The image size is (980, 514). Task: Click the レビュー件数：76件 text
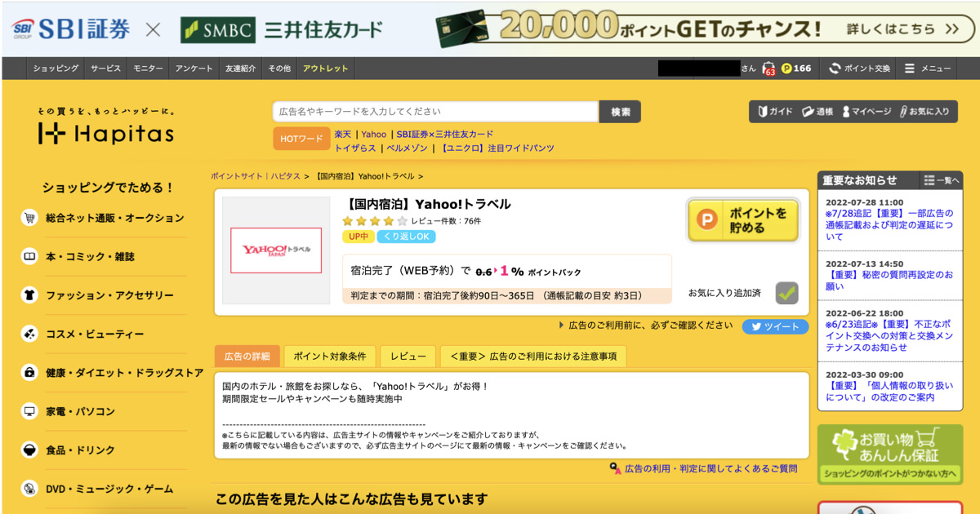[446, 221]
